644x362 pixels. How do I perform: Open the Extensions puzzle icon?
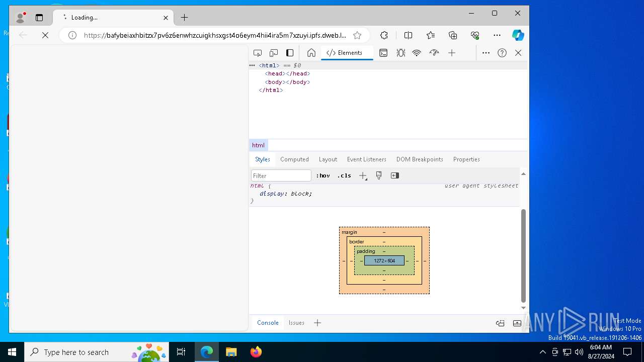point(384,35)
